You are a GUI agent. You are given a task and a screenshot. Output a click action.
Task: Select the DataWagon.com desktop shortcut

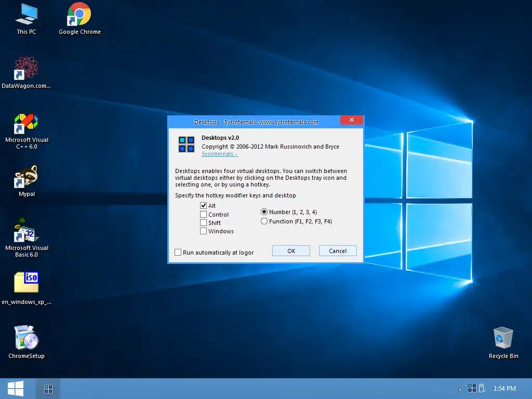tap(26, 72)
